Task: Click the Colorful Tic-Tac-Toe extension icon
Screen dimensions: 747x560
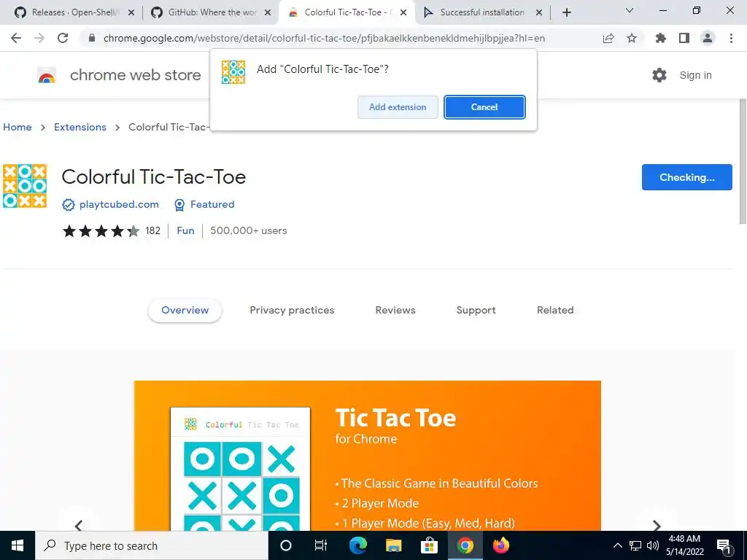Action: coord(25,186)
